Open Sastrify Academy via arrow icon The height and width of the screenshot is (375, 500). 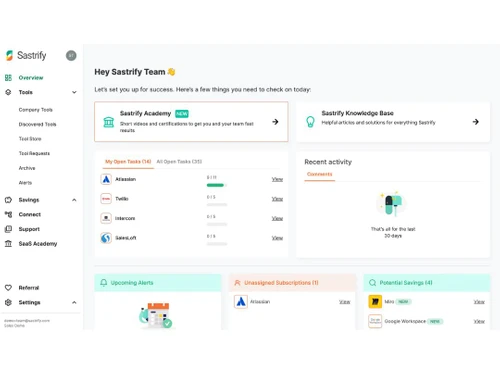pos(275,122)
